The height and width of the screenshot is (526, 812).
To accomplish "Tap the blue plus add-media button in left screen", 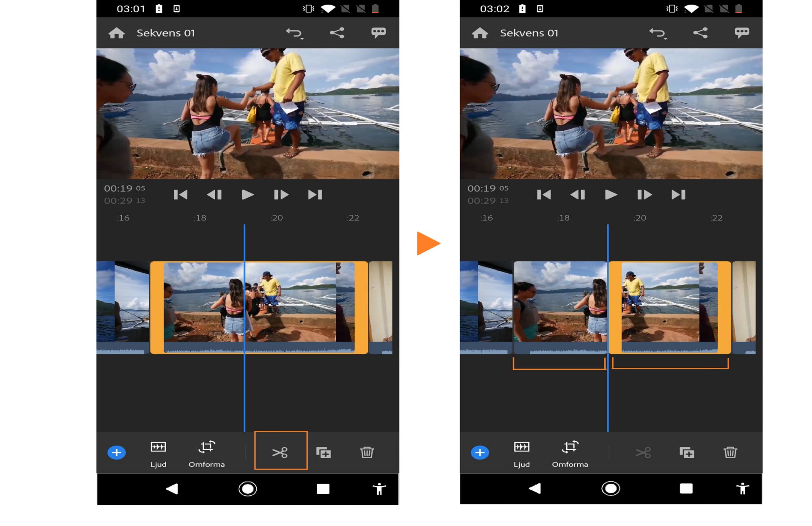I will 117,452.
